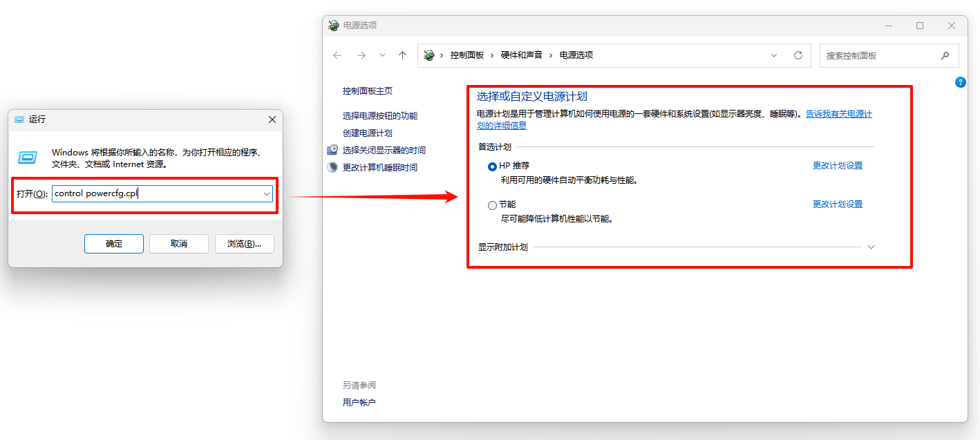Open 选择关闭显示器的时间 sidebar link
Viewport: 980px width, 440px height.
384,150
